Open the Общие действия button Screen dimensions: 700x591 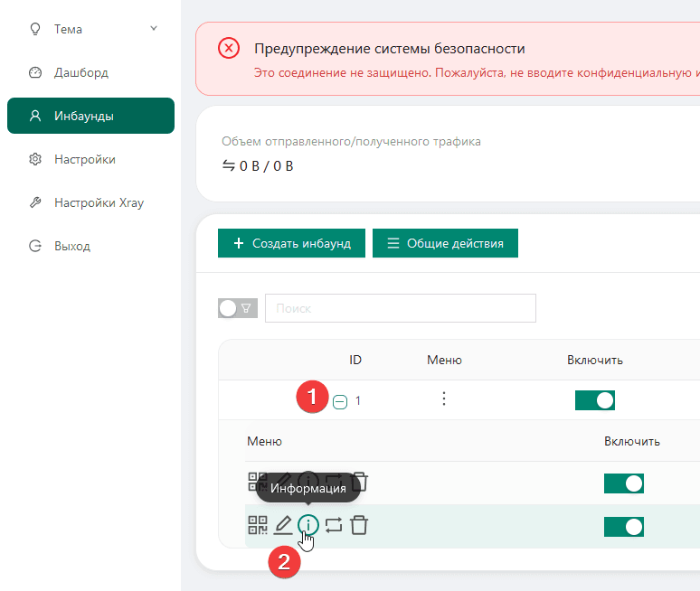click(444, 243)
